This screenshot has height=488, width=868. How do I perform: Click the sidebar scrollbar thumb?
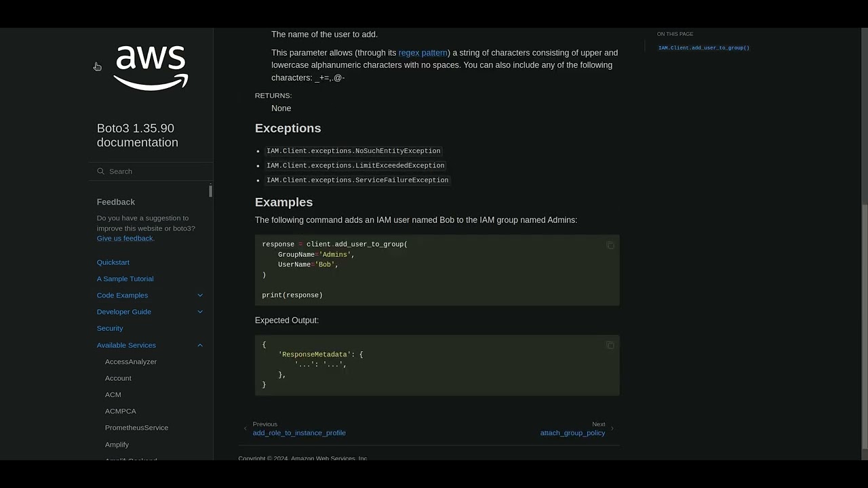[210, 190]
